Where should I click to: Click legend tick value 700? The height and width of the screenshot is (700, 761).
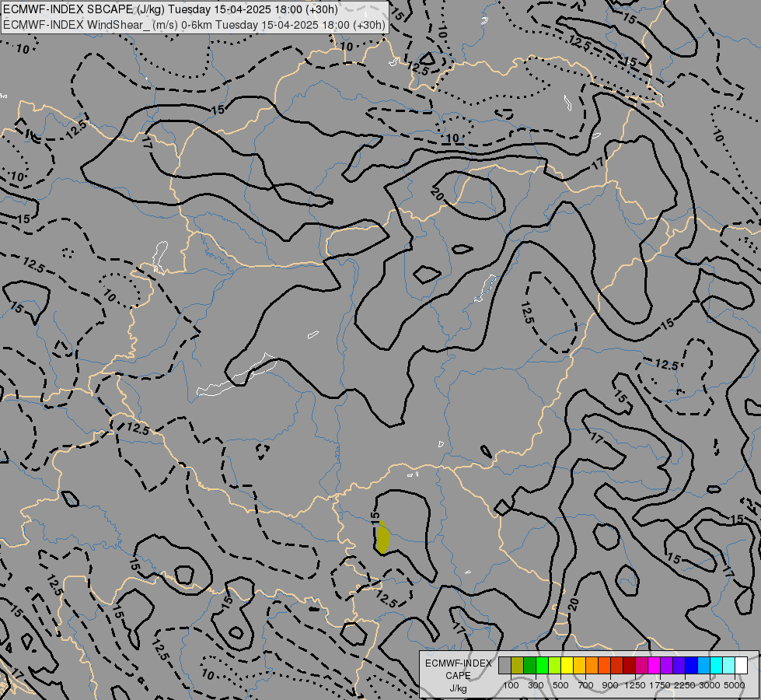(x=586, y=685)
